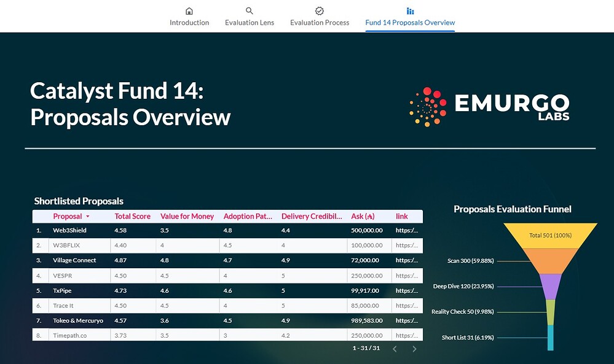Select the Web3Shield proposal name

point(69,230)
